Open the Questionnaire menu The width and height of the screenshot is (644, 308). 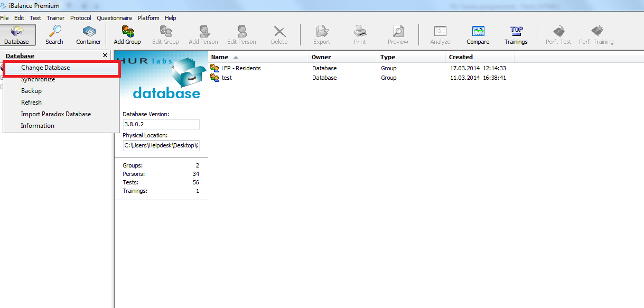(x=115, y=18)
